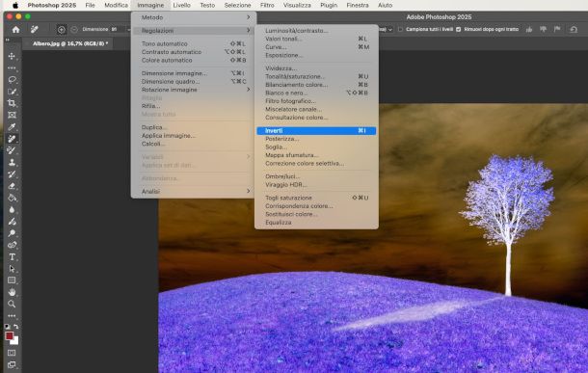This screenshot has width=588, height=373.
Task: Open the Edit Toolbar three-dots button
Action: pyautogui.click(x=12, y=315)
